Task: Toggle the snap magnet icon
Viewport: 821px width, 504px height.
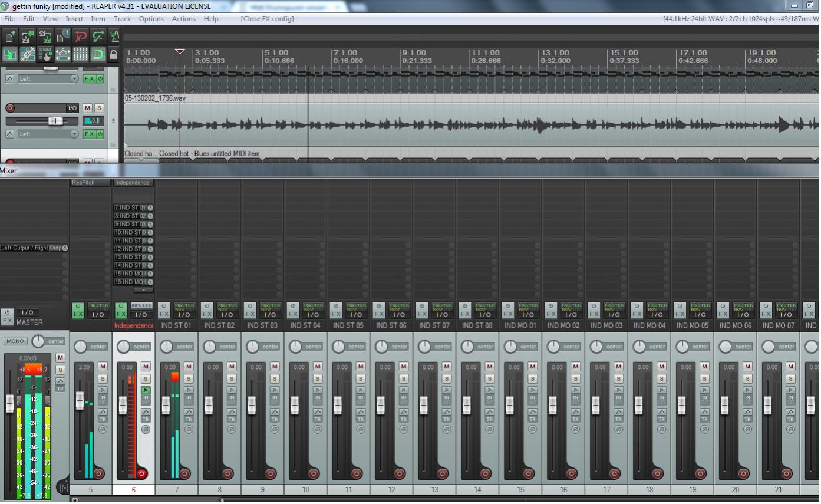Action: [98, 55]
